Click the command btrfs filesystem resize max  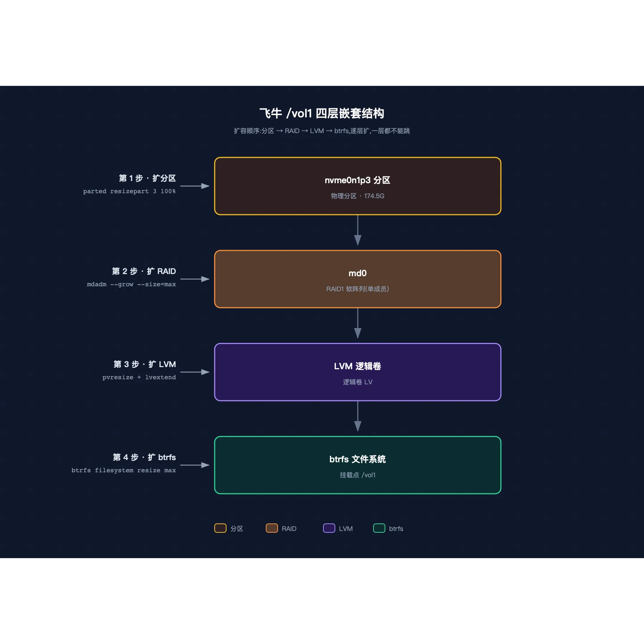coord(124,470)
